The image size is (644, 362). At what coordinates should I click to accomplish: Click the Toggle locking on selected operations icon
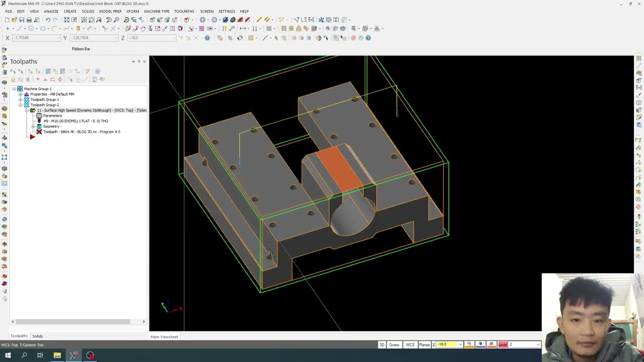13,79
